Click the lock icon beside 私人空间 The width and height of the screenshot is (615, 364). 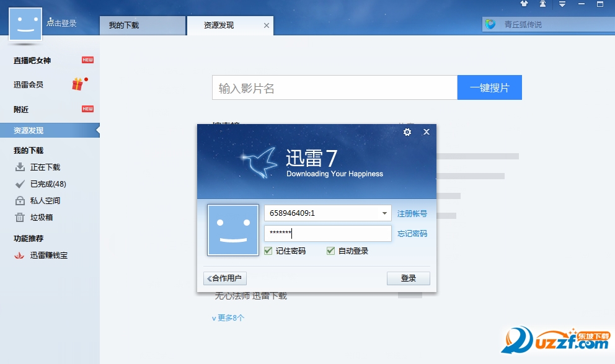tap(20, 201)
